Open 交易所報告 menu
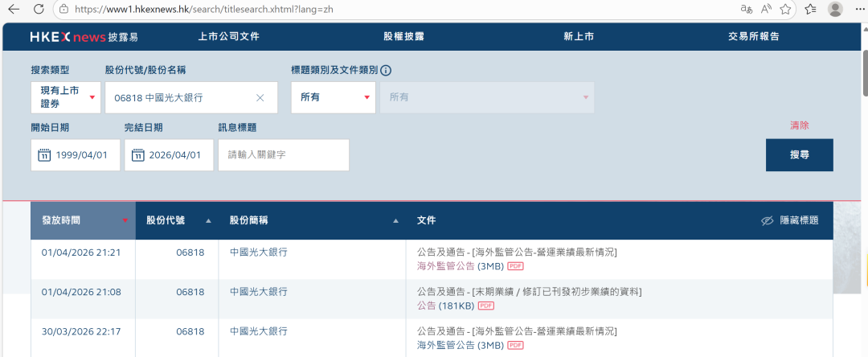Screen dimensions: 868x357 [x=753, y=36]
